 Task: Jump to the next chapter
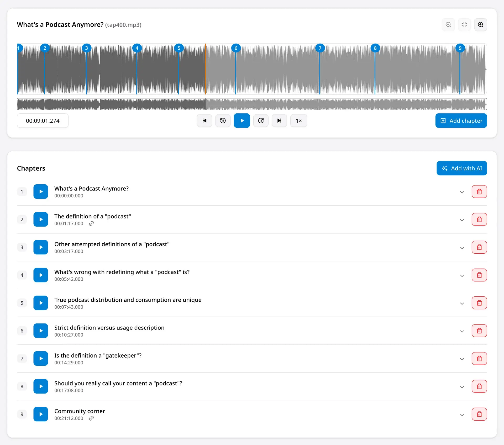[x=279, y=121]
